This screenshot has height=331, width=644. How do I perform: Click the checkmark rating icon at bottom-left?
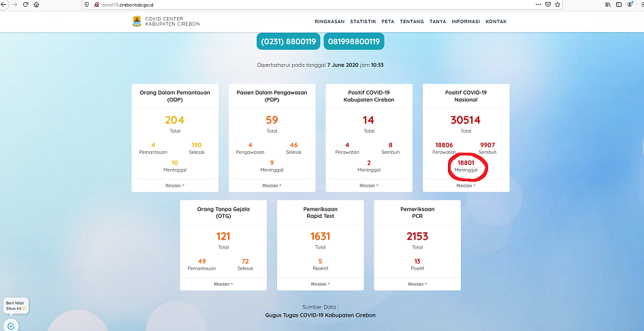point(11,326)
